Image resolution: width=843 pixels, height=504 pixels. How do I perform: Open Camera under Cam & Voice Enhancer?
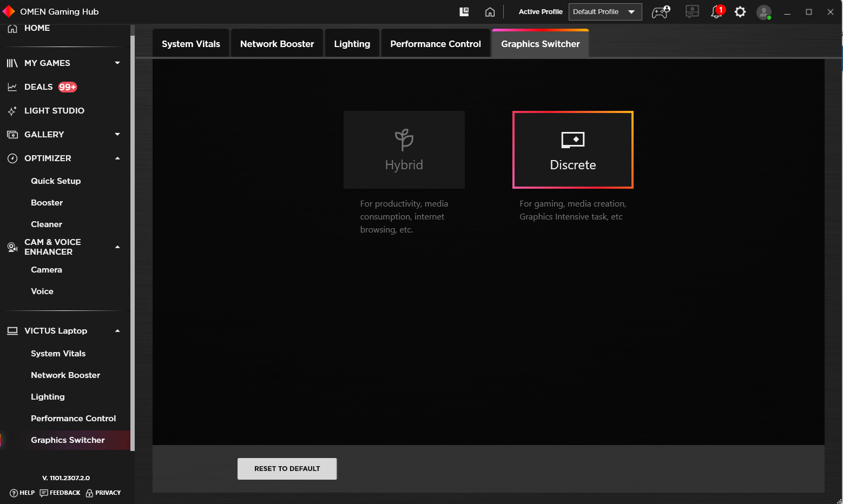pos(47,270)
